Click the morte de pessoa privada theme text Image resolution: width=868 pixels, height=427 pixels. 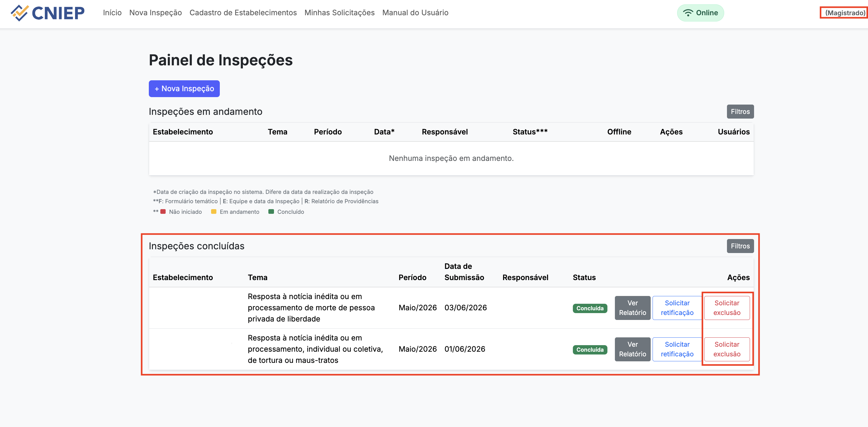point(311,307)
